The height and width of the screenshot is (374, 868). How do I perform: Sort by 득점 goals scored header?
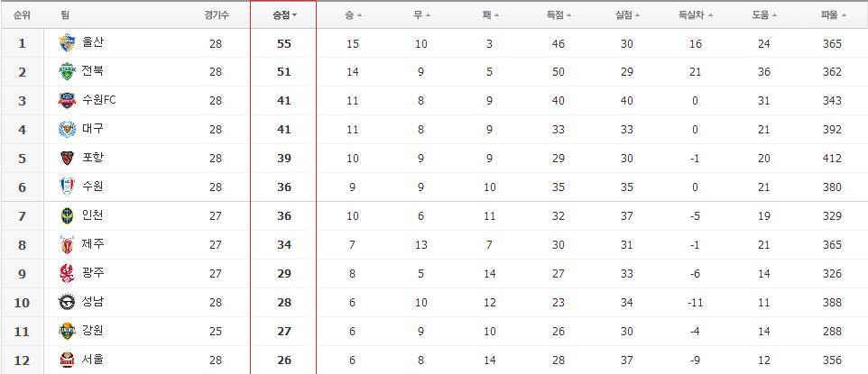(x=559, y=15)
